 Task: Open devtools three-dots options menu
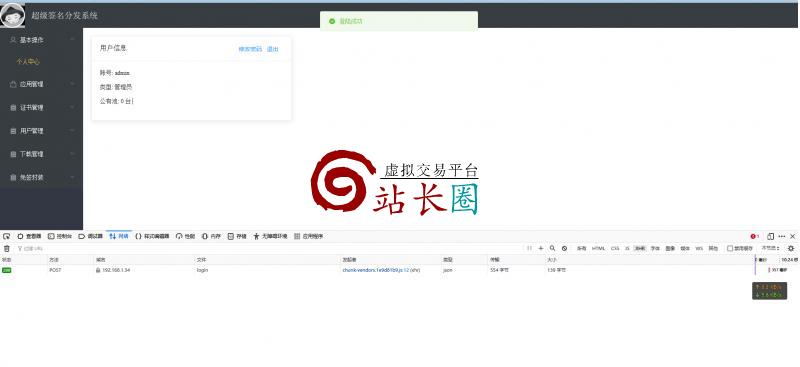click(782, 236)
